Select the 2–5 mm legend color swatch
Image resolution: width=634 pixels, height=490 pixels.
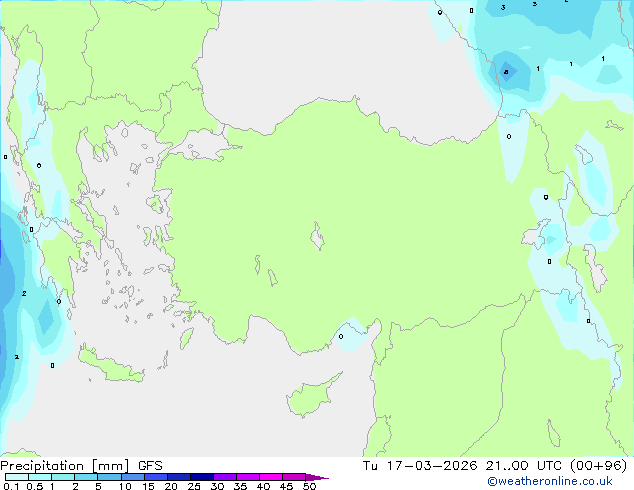[86, 477]
